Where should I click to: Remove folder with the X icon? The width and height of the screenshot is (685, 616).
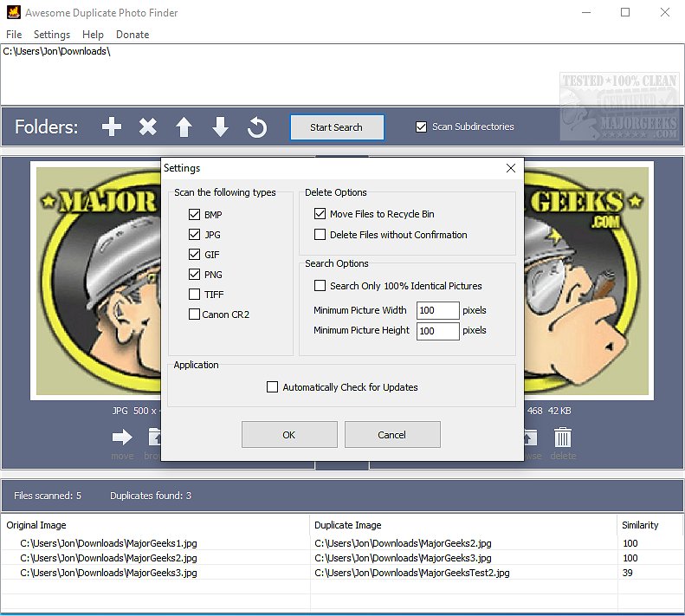pyautogui.click(x=148, y=127)
